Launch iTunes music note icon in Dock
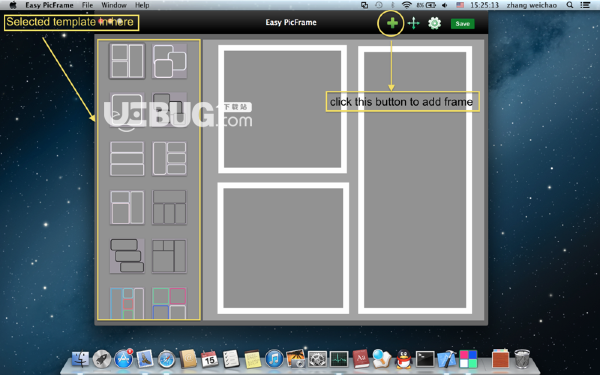 point(274,359)
